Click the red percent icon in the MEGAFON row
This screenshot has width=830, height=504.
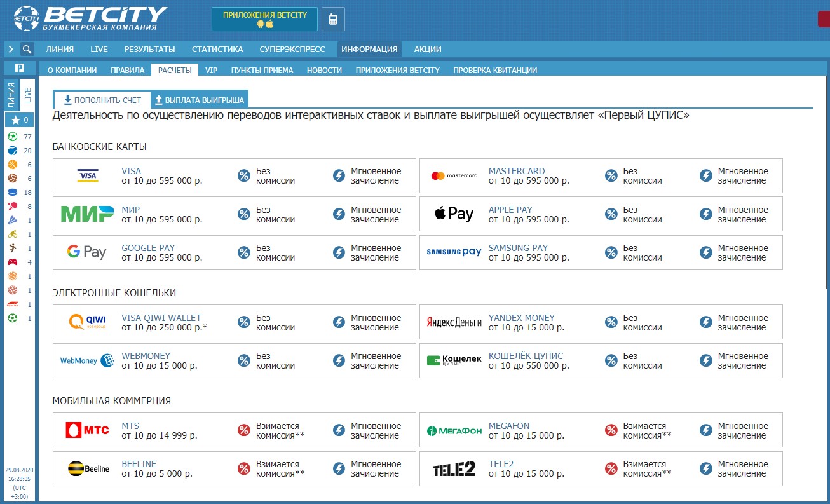pyautogui.click(x=611, y=431)
